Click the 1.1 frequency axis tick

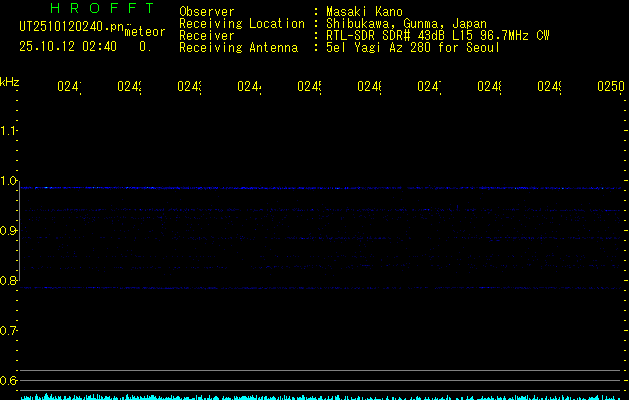tap(9, 131)
